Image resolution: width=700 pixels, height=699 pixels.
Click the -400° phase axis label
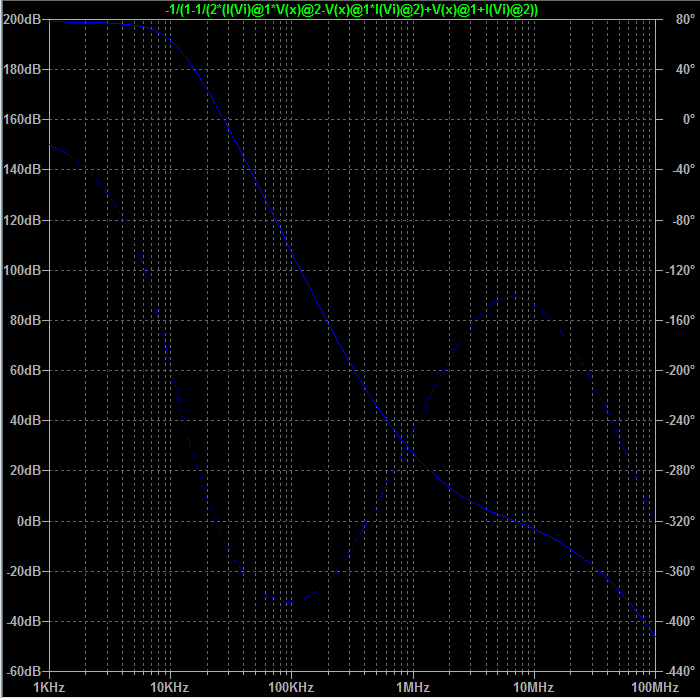pos(680,621)
